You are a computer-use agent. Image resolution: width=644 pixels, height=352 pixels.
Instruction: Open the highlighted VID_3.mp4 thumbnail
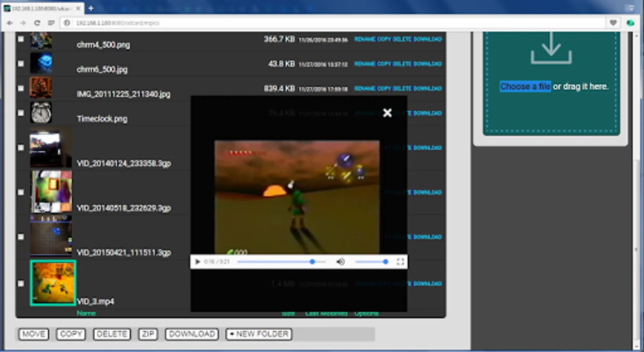[x=53, y=283]
